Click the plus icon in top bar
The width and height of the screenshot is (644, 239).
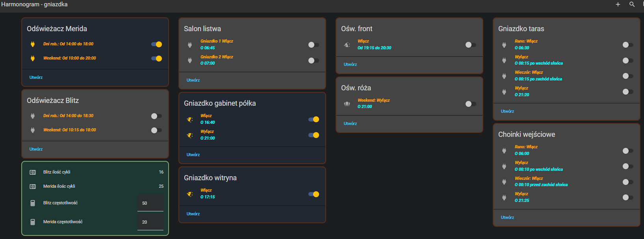[x=618, y=4]
